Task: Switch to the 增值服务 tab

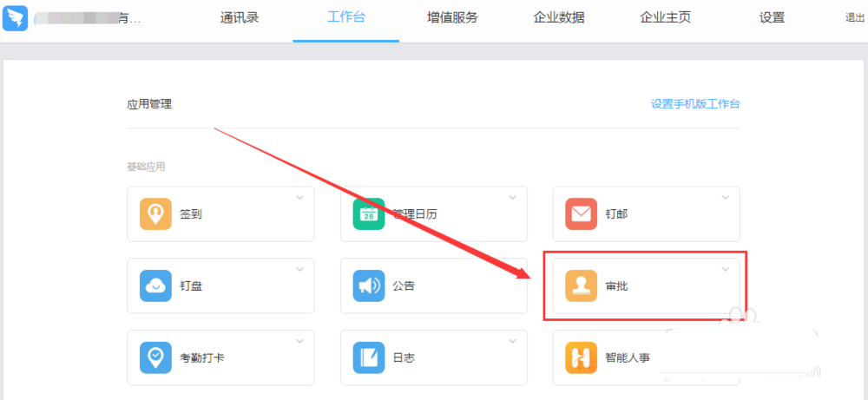Action: (452, 17)
